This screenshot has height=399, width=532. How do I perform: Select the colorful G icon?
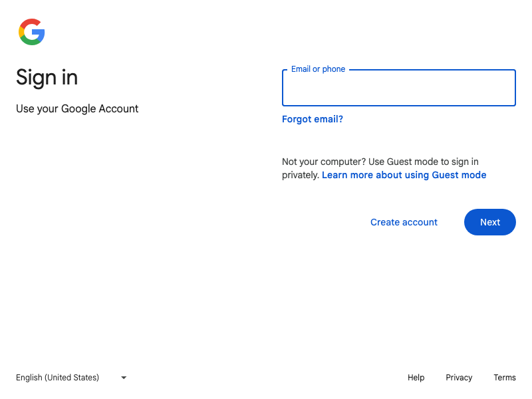pos(32,32)
